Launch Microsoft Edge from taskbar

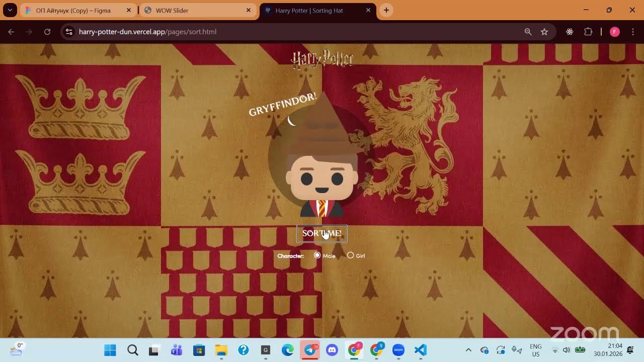coord(287,350)
